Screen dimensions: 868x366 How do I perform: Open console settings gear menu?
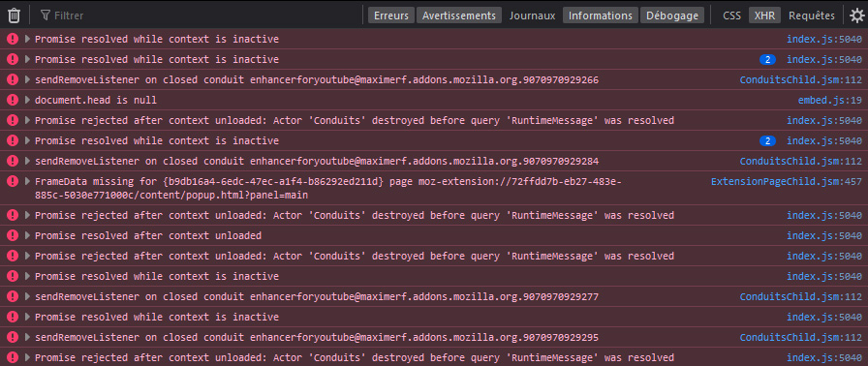tap(856, 15)
